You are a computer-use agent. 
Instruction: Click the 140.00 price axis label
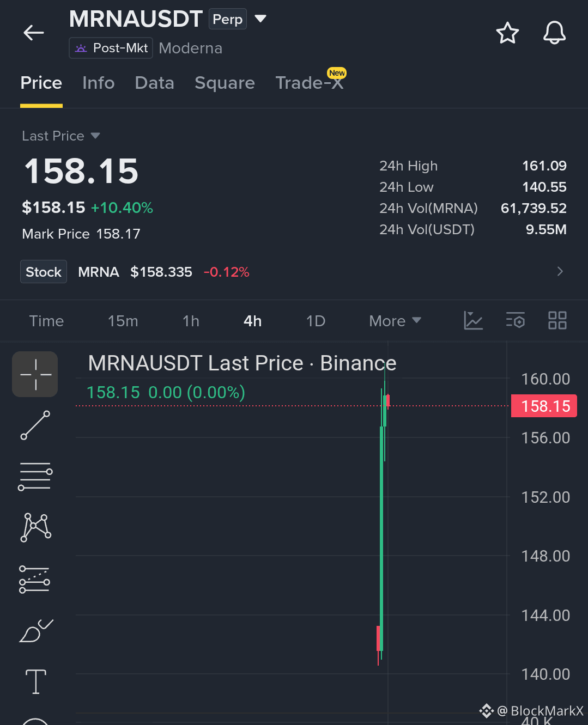[x=545, y=674]
